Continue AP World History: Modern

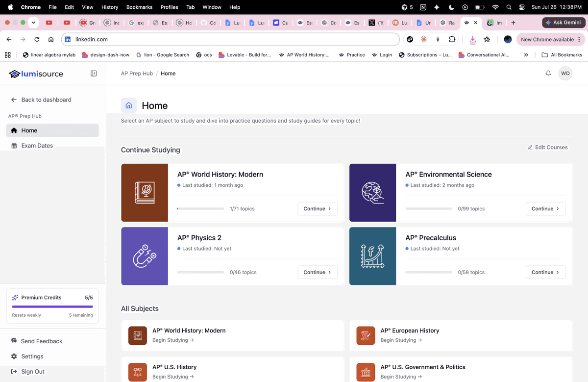point(318,208)
